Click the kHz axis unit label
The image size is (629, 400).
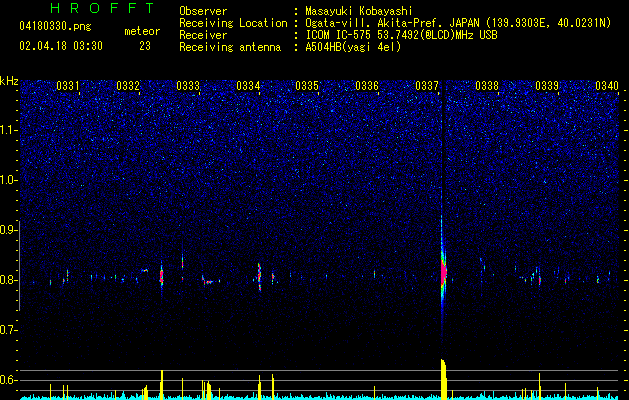[9, 81]
